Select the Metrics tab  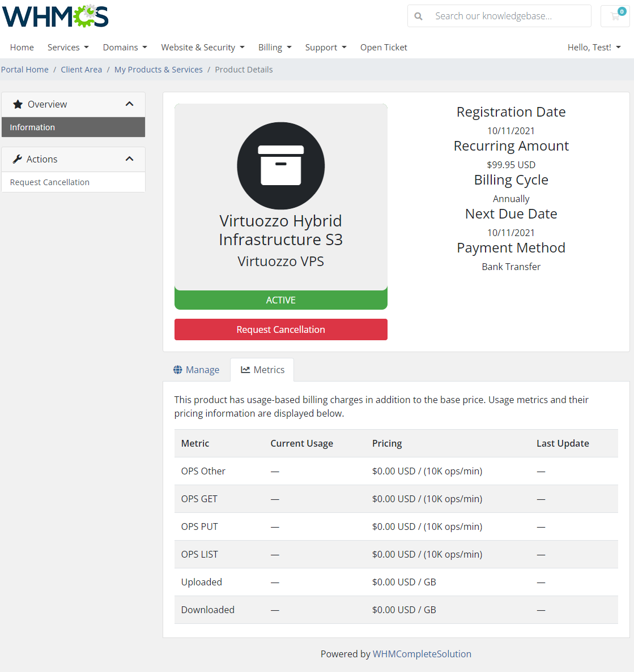click(262, 370)
